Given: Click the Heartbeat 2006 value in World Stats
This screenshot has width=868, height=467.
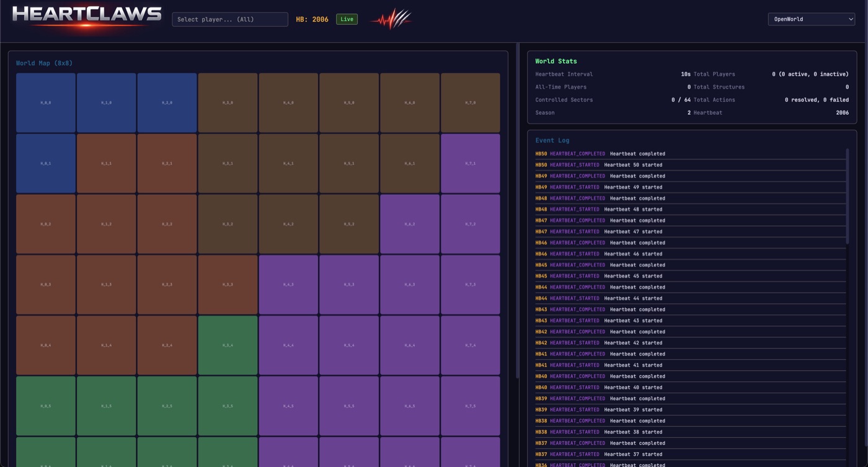Looking at the screenshot, I should click(842, 113).
